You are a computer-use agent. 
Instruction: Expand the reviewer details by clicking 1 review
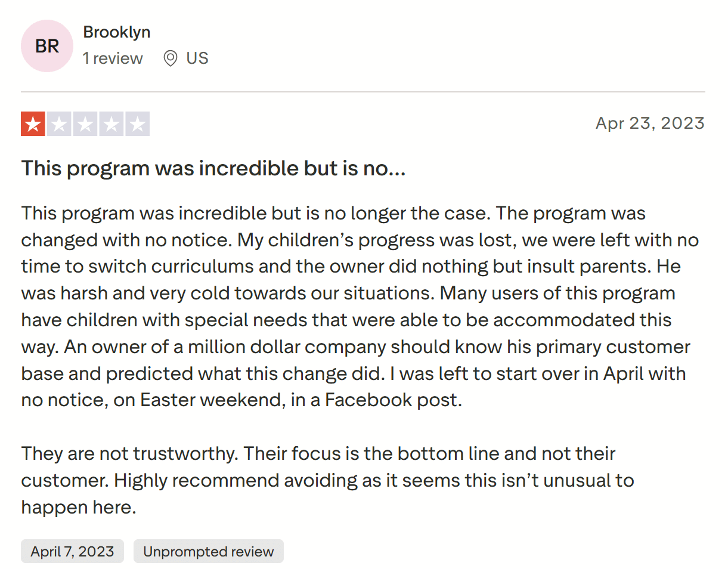pyautogui.click(x=113, y=58)
